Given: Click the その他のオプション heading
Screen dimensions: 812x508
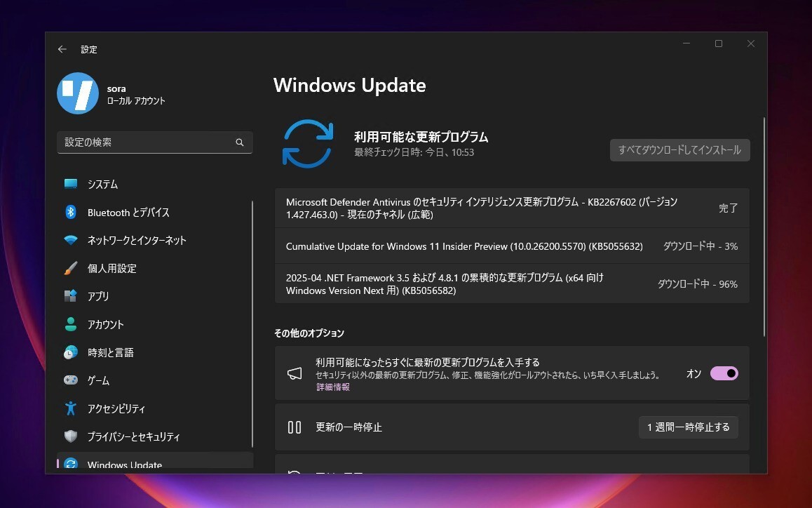Looking at the screenshot, I should 309,333.
